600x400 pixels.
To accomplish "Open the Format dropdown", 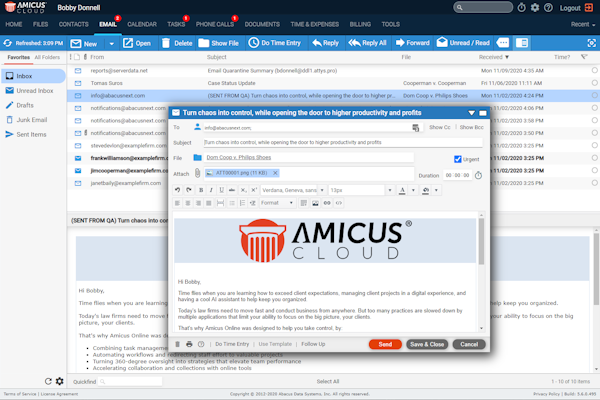I will click(277, 203).
